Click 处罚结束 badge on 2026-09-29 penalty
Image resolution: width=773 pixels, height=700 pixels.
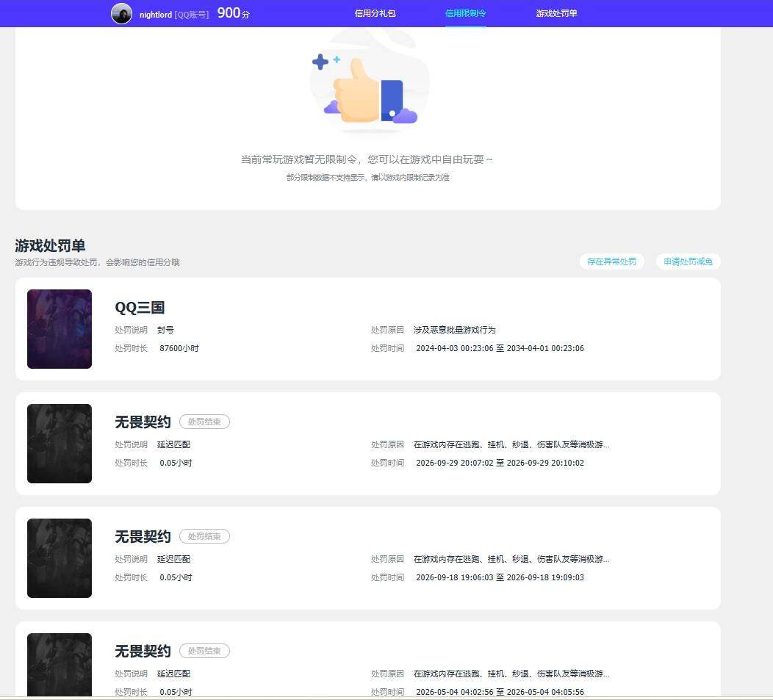(x=204, y=422)
